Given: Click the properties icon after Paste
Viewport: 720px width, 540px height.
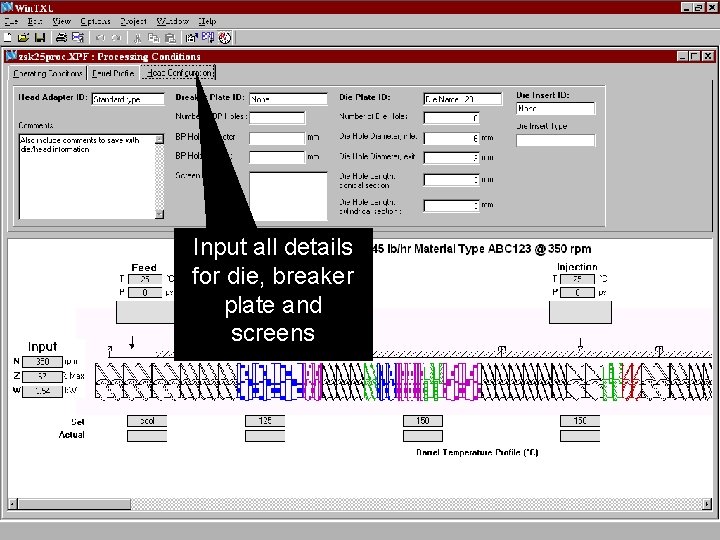Looking at the screenshot, I should point(191,38).
